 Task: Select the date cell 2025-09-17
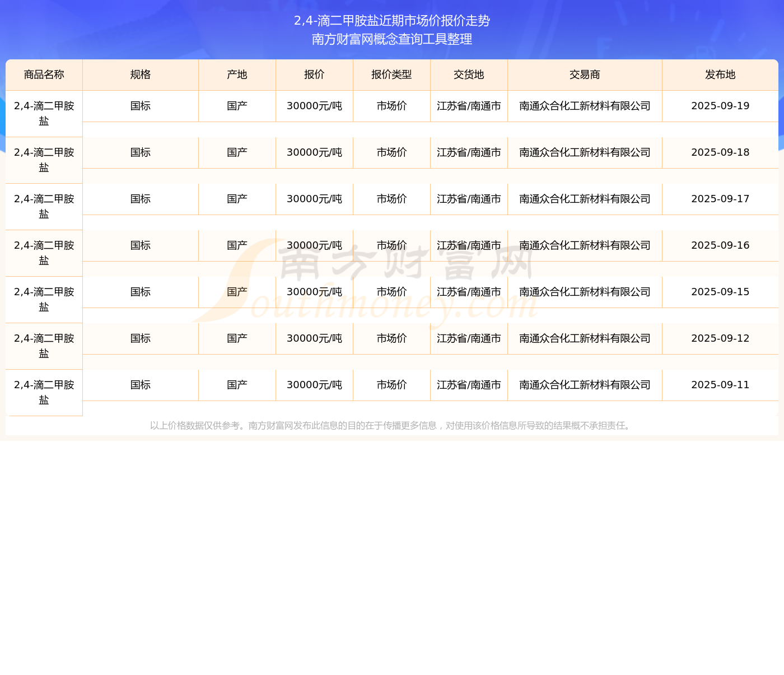pos(720,199)
